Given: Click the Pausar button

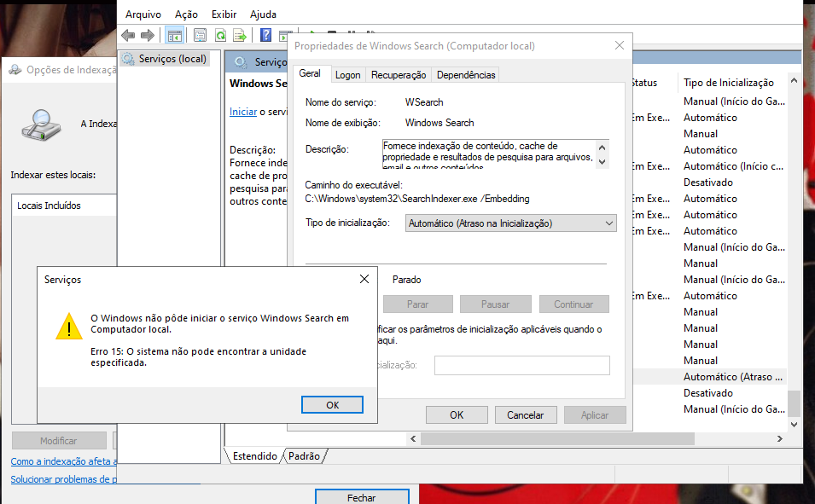Looking at the screenshot, I should pos(495,304).
